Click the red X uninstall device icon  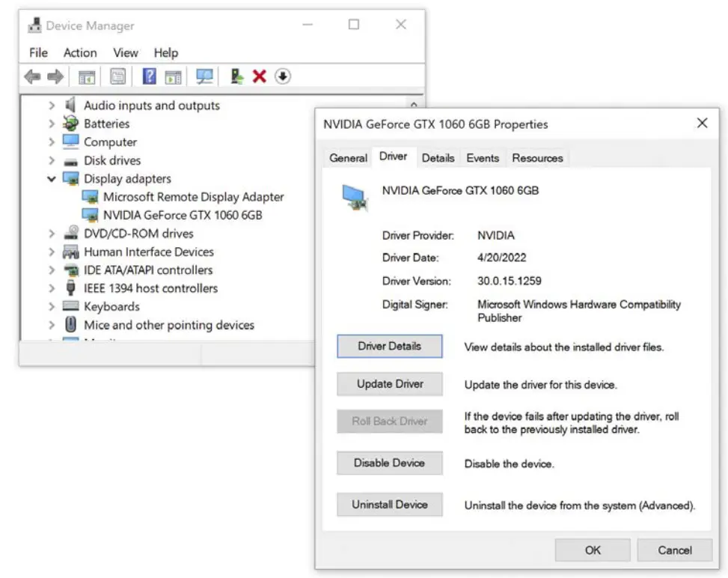(x=260, y=76)
